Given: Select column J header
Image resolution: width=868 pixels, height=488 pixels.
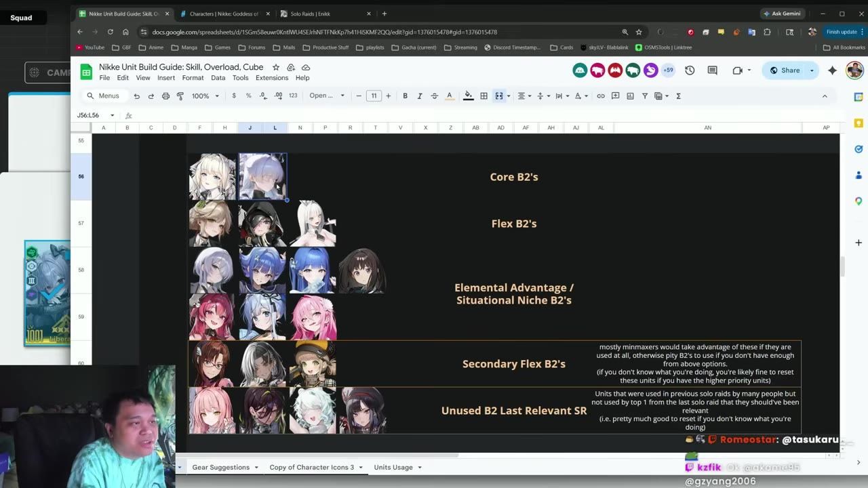Looking at the screenshot, I should coord(250,127).
